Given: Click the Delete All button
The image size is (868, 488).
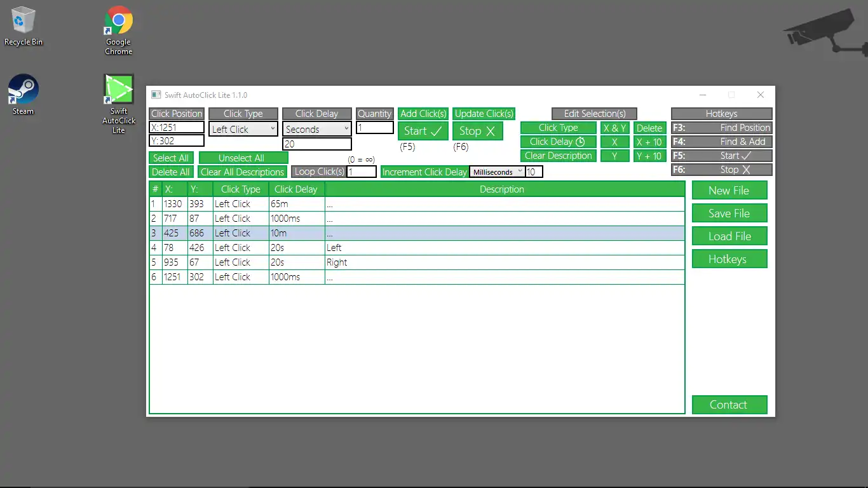Looking at the screenshot, I should (171, 172).
